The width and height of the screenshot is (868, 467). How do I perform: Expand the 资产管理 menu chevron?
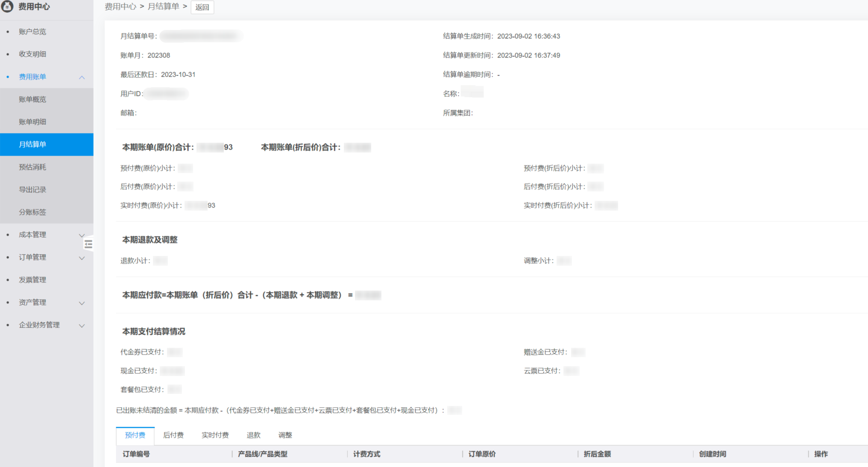[82, 303]
